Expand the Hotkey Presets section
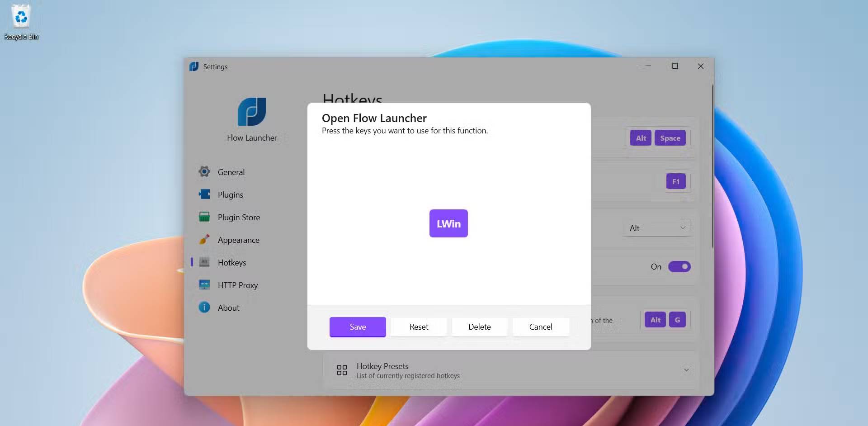Image resolution: width=868 pixels, height=426 pixels. coord(686,370)
